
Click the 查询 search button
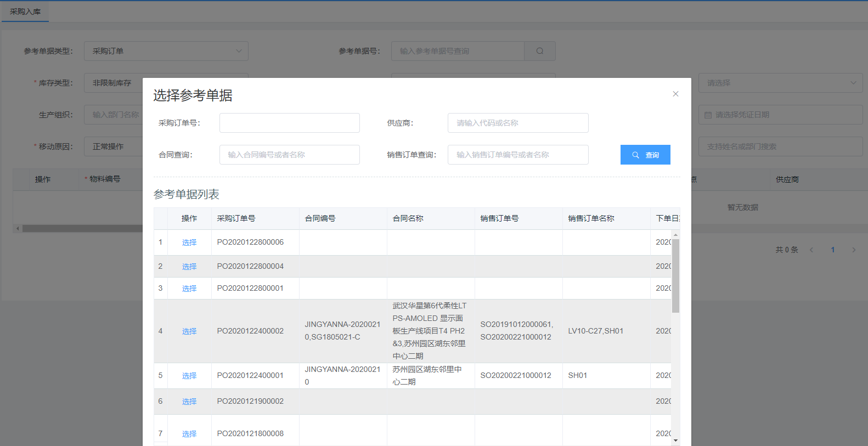coord(645,155)
